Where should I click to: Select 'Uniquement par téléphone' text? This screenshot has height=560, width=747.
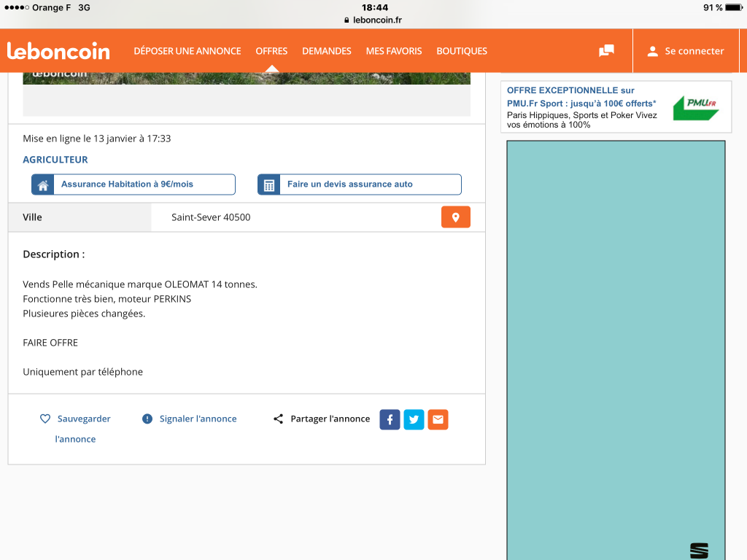(x=83, y=372)
